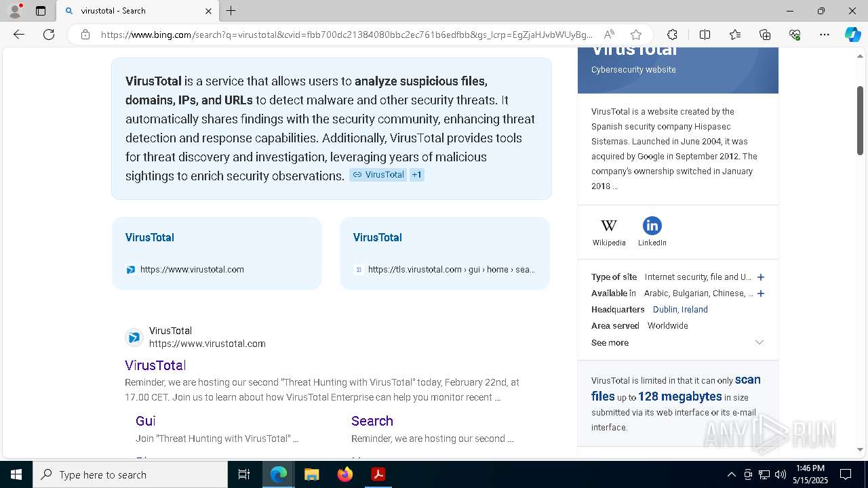This screenshot has width=868, height=488.
Task: Open Split screen icon
Action: [705, 35]
